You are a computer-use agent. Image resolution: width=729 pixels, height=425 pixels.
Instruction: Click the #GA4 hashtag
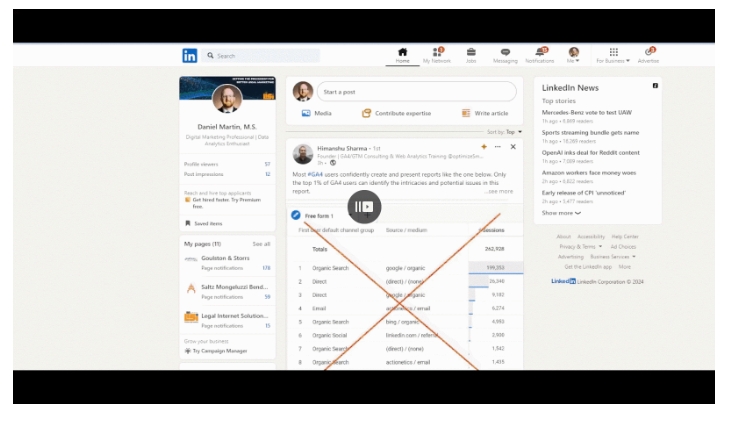coord(315,174)
